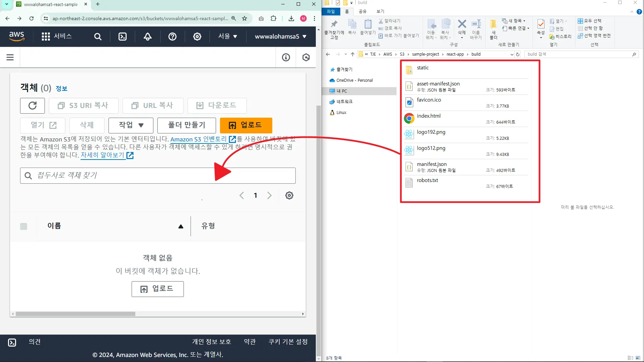Click the AWS notifications bell icon
This screenshot has height=362, width=644.
147,37
